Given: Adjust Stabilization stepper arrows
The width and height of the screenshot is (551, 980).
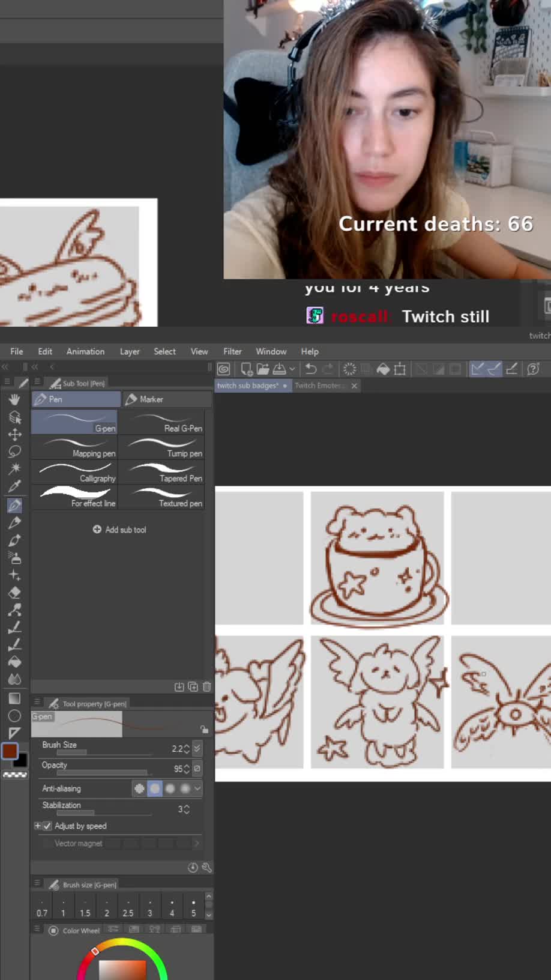Looking at the screenshot, I should tap(187, 809).
